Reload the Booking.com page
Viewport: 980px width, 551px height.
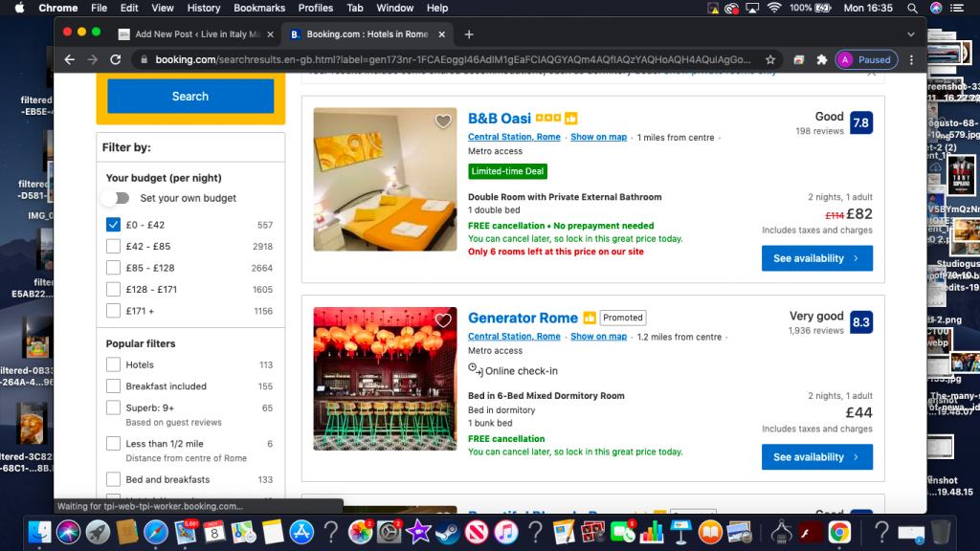tap(116, 60)
